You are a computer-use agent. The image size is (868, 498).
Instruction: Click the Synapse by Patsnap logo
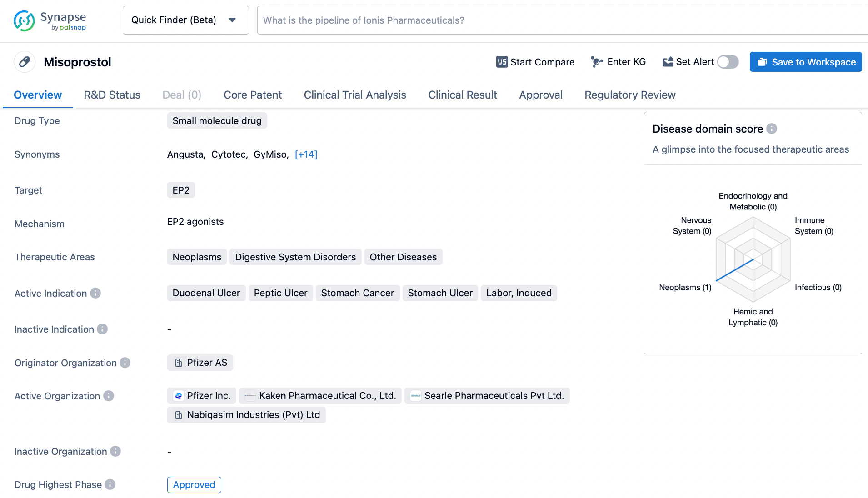(50, 20)
